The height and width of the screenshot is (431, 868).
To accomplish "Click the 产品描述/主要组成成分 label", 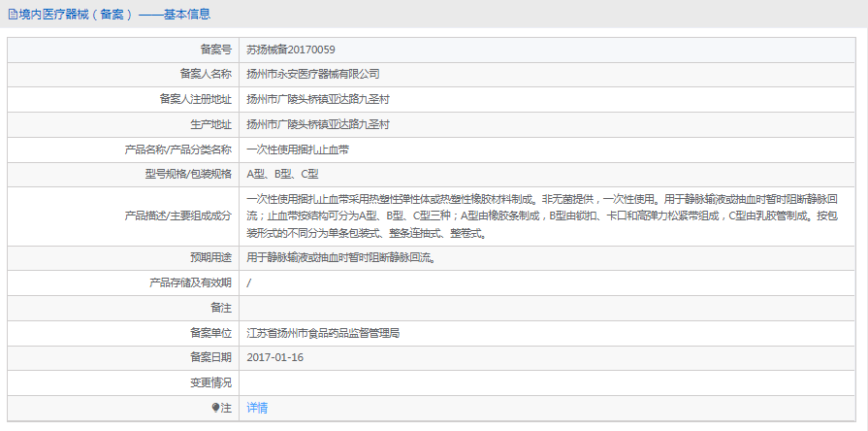I will [x=178, y=216].
